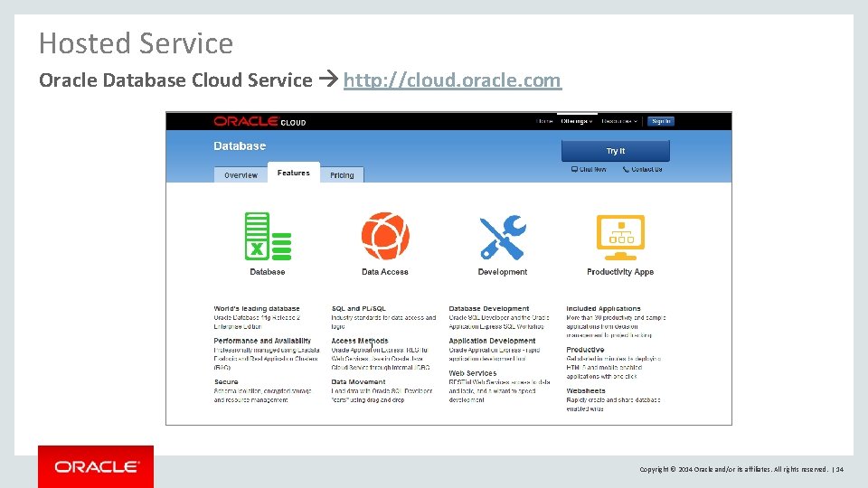
Task: Click the 'Database Development' heading
Action: click(489, 309)
